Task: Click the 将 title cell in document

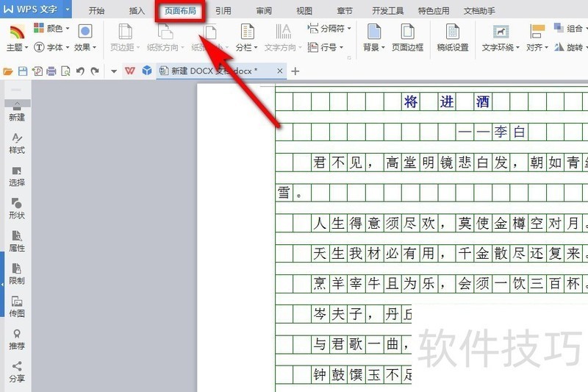Action: click(x=411, y=101)
